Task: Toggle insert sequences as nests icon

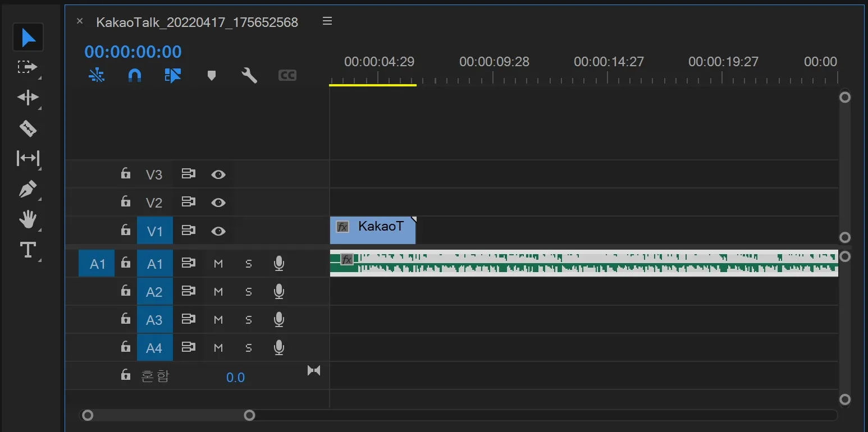Action: pyautogui.click(x=97, y=75)
